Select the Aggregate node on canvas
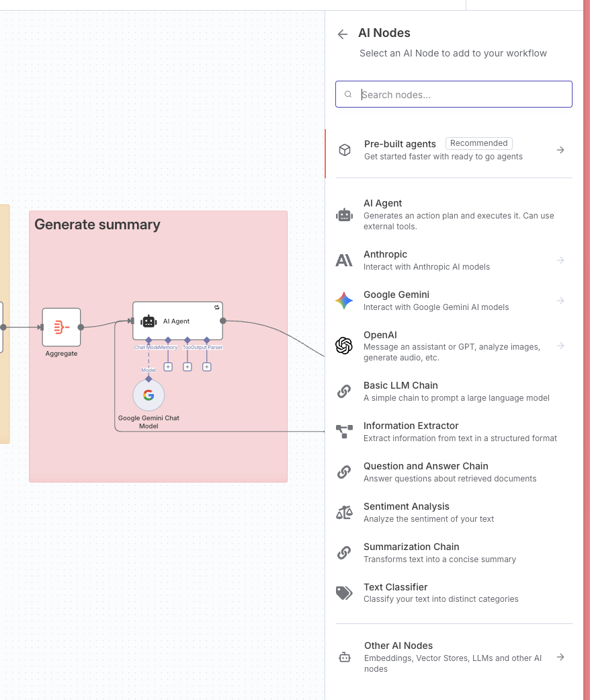The height and width of the screenshot is (700, 590). 62,327
